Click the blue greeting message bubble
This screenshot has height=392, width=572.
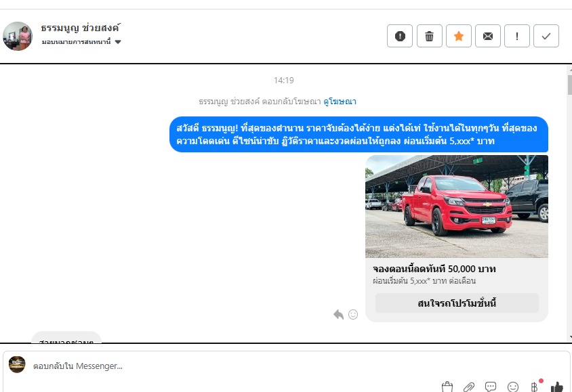pyautogui.click(x=359, y=135)
